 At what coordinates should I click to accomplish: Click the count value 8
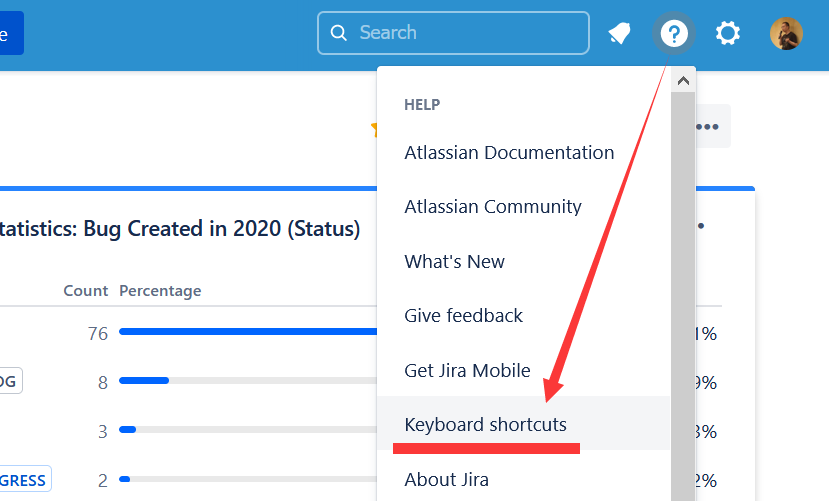coord(103,383)
